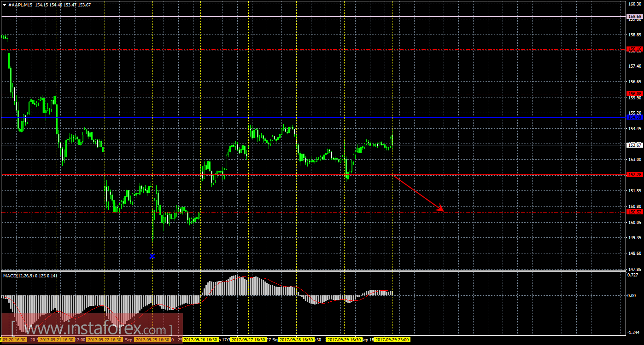Click the current price label 153.67
644x345 pixels.
click(x=635, y=145)
